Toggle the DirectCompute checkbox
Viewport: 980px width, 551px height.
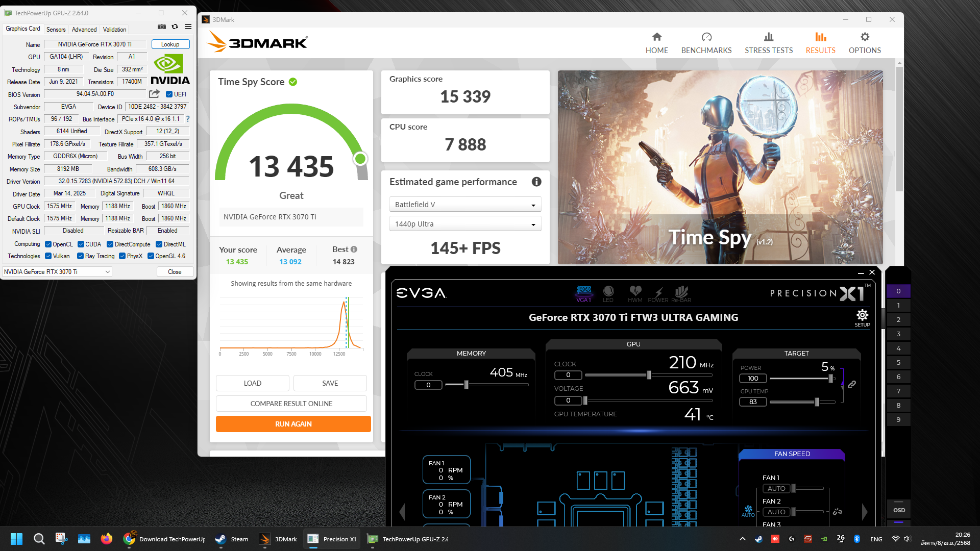[110, 244]
